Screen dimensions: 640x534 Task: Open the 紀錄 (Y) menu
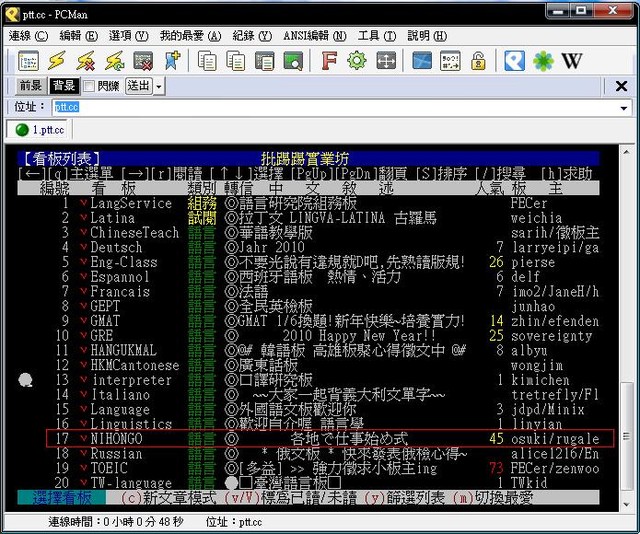(x=252, y=36)
